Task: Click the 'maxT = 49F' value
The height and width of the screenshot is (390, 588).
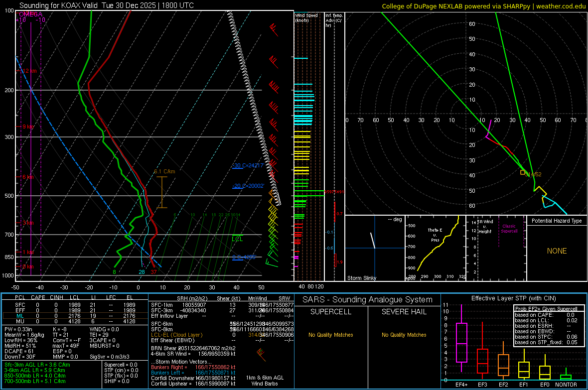Action: click(66, 346)
